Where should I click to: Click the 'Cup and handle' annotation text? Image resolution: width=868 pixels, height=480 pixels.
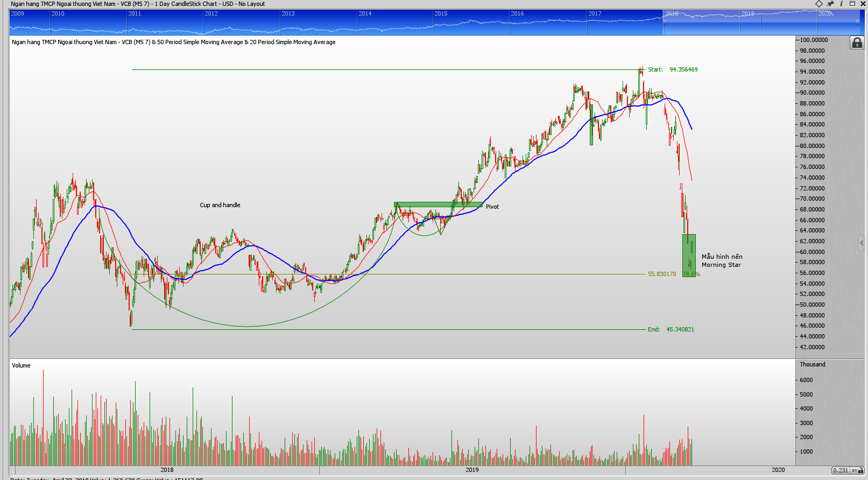click(220, 205)
